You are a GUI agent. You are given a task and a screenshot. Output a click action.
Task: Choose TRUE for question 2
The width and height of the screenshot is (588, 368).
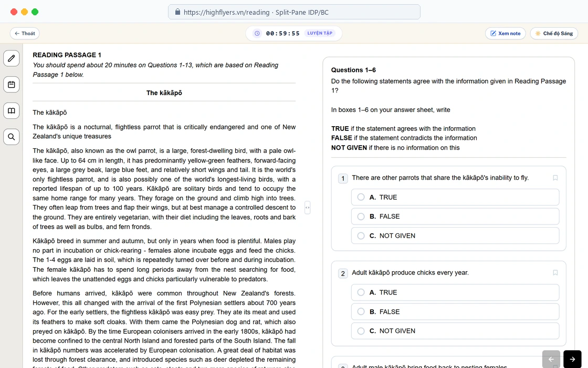click(455, 292)
